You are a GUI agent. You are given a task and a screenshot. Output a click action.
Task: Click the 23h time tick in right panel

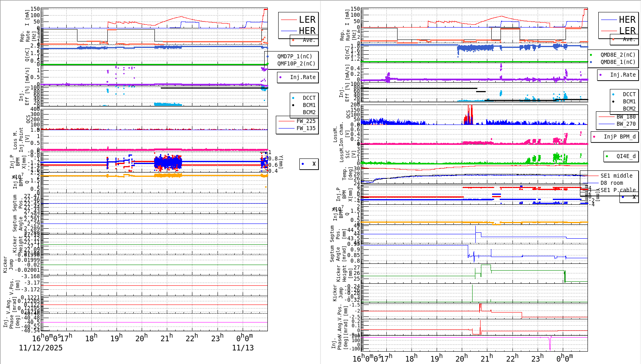[537, 358]
